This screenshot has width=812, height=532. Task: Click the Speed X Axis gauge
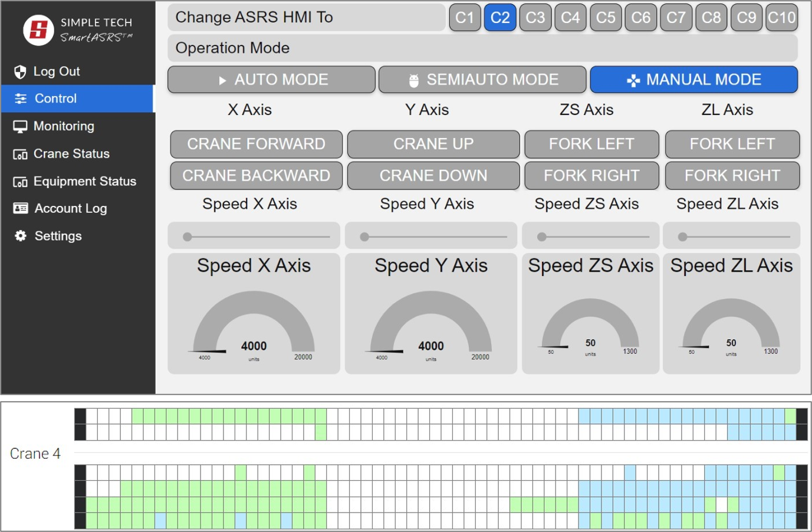(254, 326)
